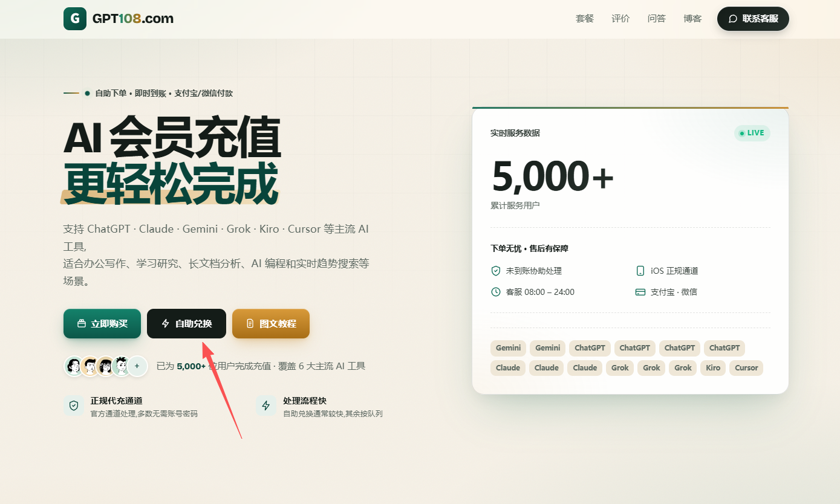Go to the 套餐 nav item
The width and height of the screenshot is (840, 504).
point(585,19)
